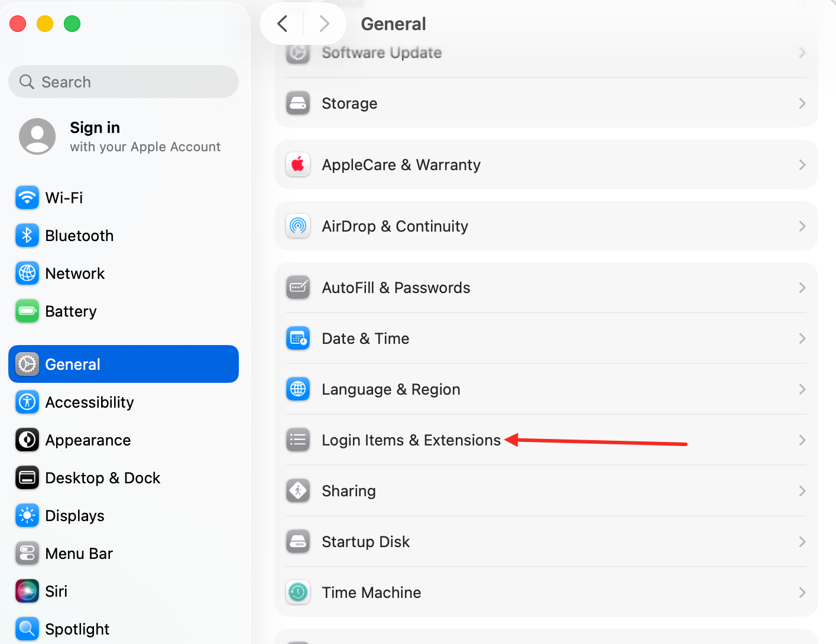Switch to Appearance settings pane
836x644 pixels.
124,440
